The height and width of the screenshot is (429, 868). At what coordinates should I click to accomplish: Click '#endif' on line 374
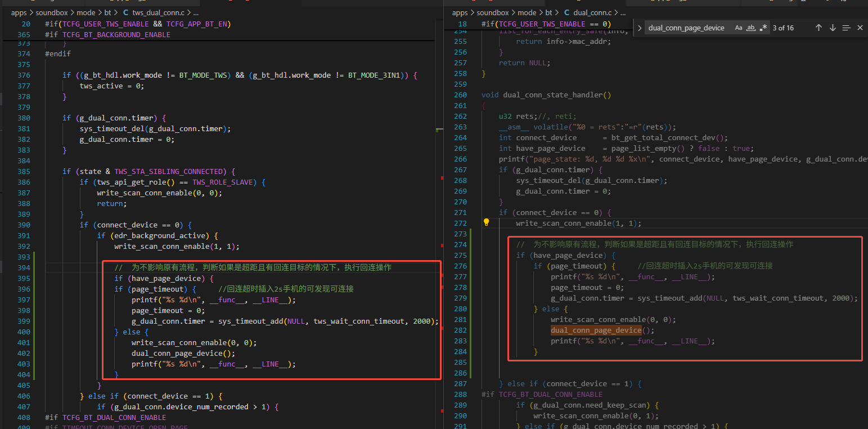[x=58, y=53]
